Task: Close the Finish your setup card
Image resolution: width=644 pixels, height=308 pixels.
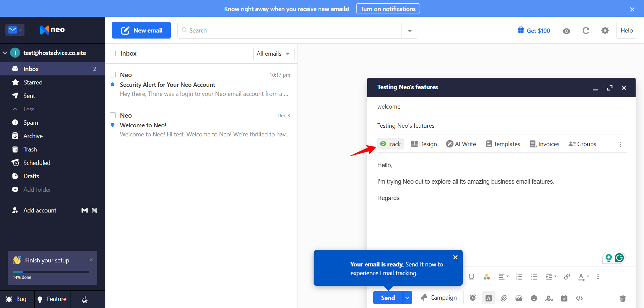Action: pyautogui.click(x=91, y=260)
